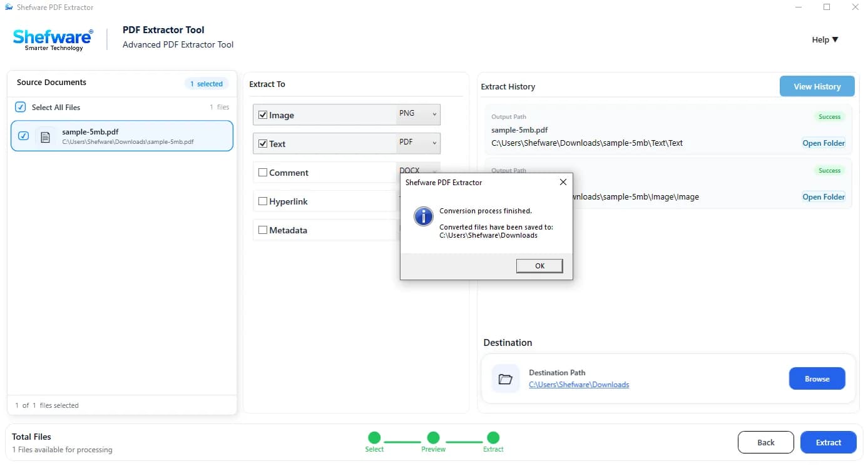This screenshot has width=868, height=466.
Task: Uncheck the Text extraction checkbox
Action: [263, 144]
